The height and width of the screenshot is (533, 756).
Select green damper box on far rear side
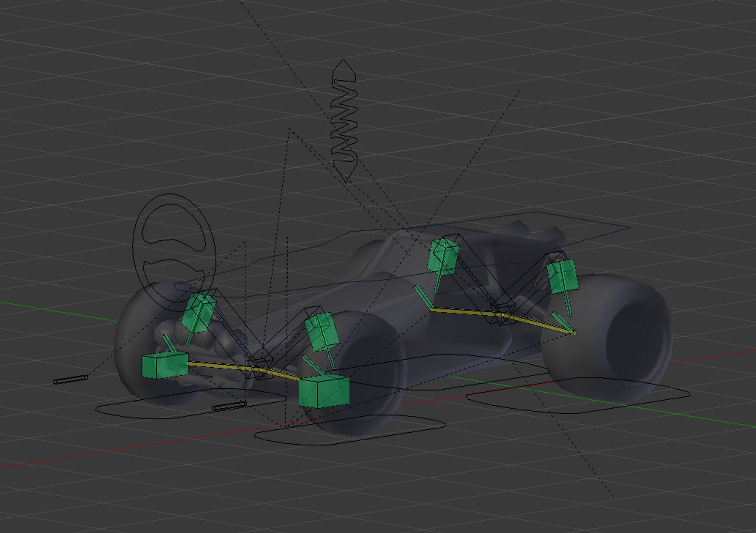[x=443, y=256]
